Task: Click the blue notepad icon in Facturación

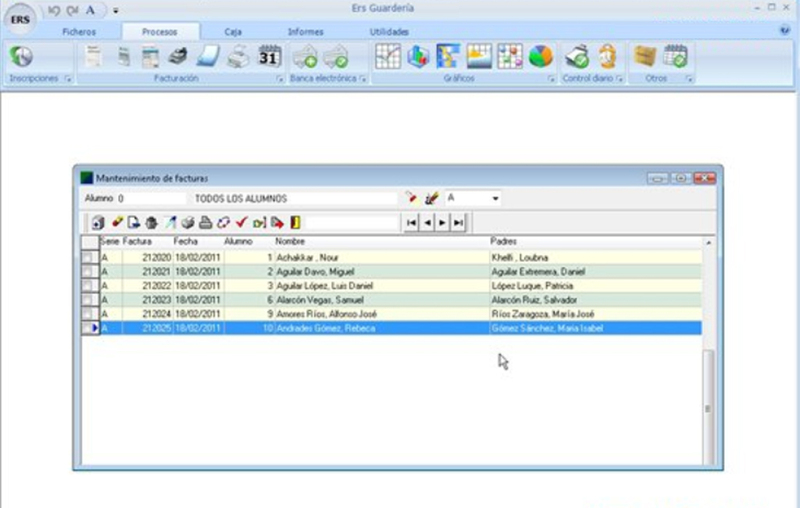Action: [x=208, y=56]
